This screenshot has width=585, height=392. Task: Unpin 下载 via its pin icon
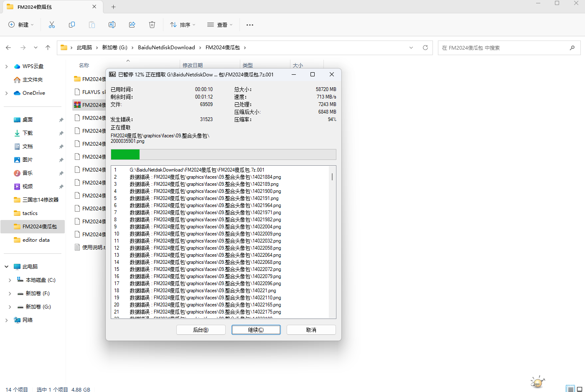point(61,133)
